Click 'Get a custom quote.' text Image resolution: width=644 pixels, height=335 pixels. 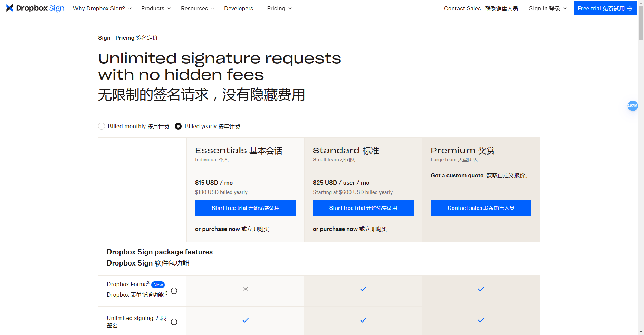[458, 175]
